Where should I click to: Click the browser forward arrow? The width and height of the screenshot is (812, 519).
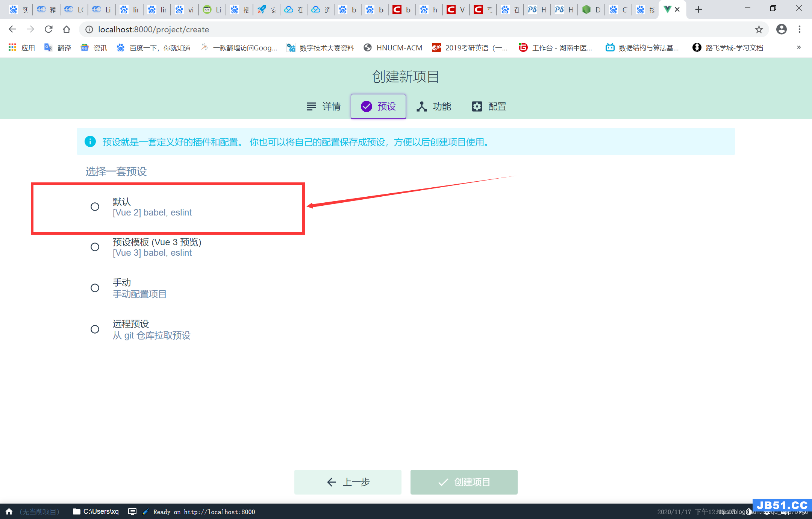(x=30, y=29)
